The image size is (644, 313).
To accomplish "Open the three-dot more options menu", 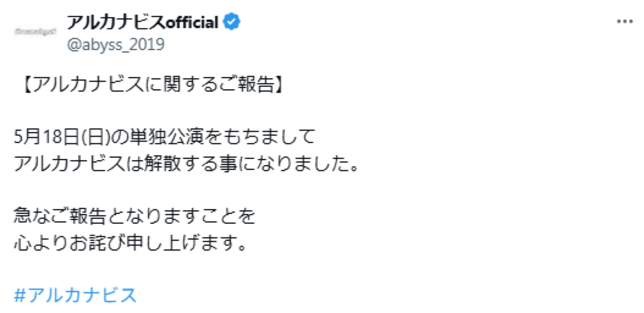I will point(624,23).
